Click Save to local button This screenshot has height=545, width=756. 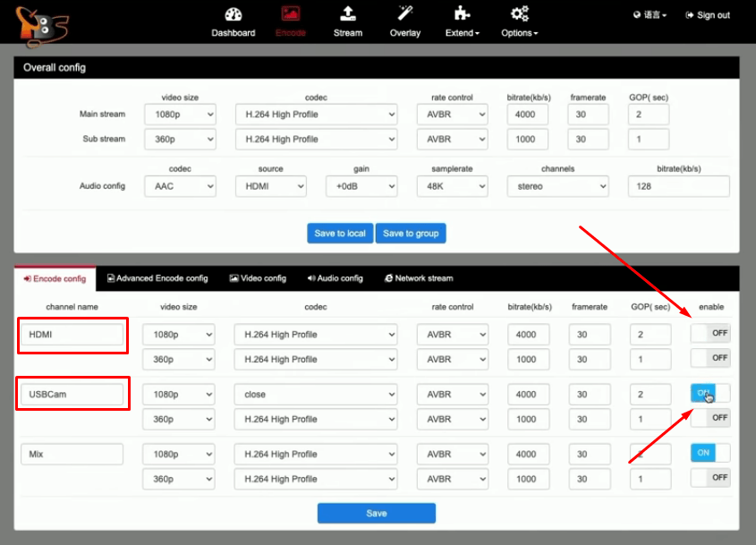pyautogui.click(x=340, y=234)
